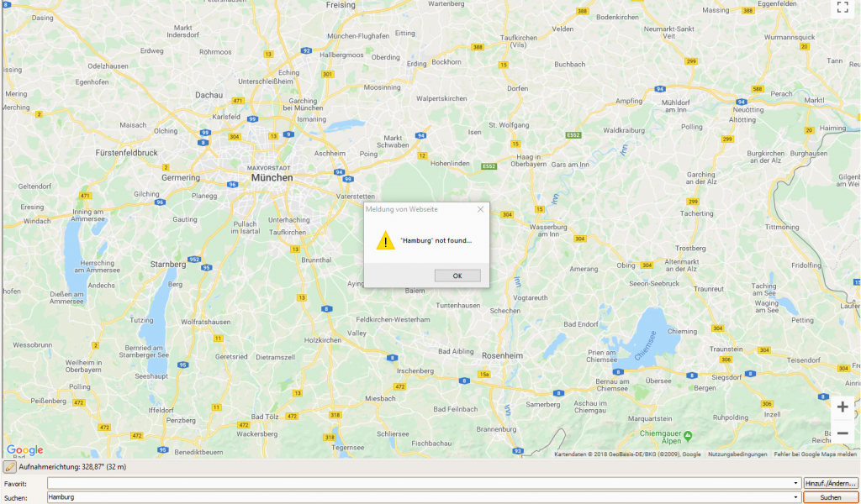Select the MAXVORSTADT district label
Viewport: 861px width, 504px height.
[x=268, y=168]
